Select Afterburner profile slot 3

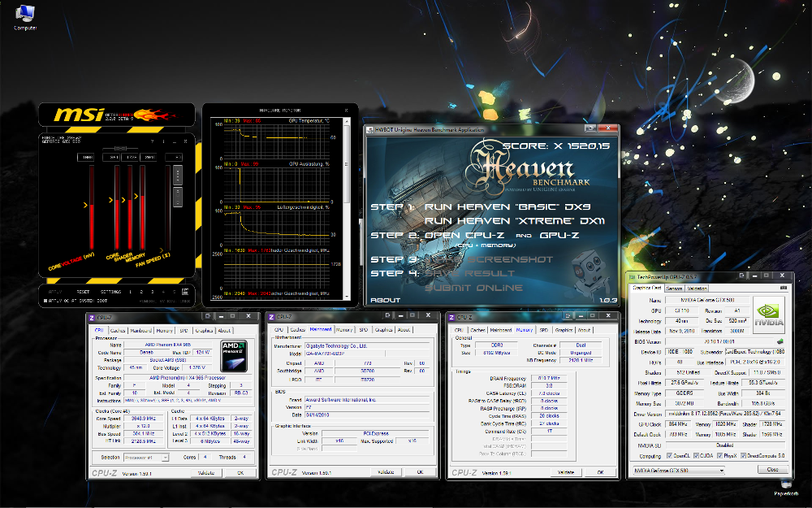coord(153,292)
